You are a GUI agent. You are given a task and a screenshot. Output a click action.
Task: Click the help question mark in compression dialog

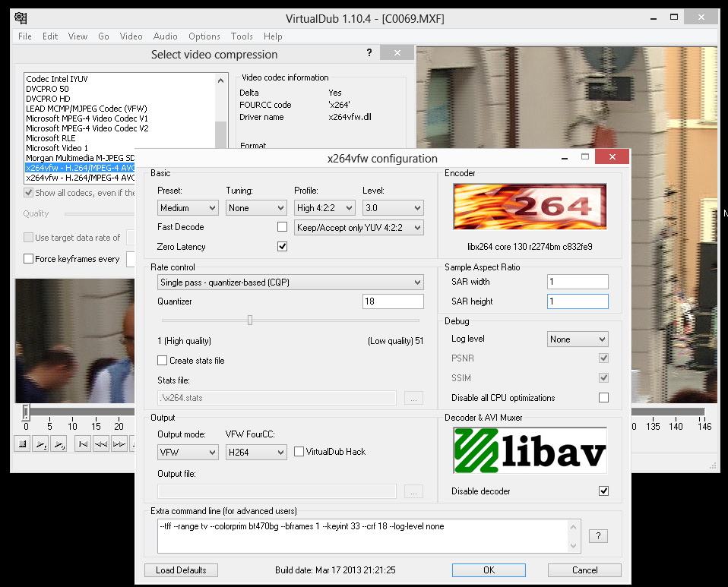369,53
